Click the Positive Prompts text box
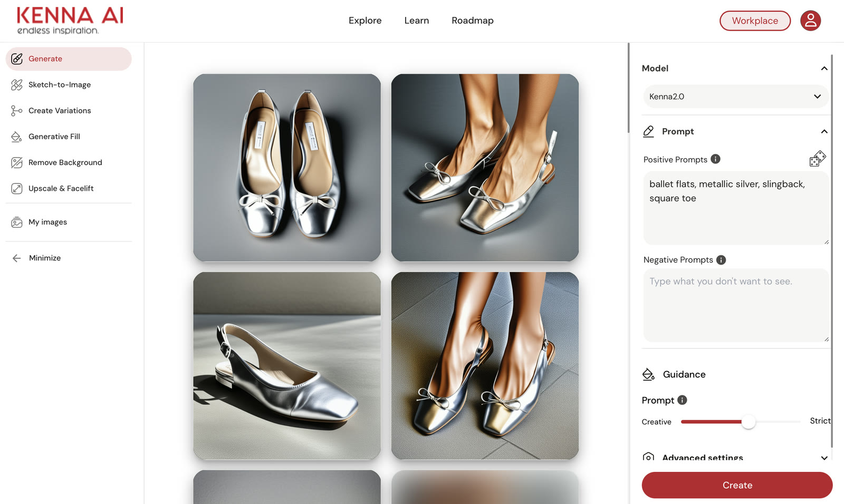 [x=736, y=208]
